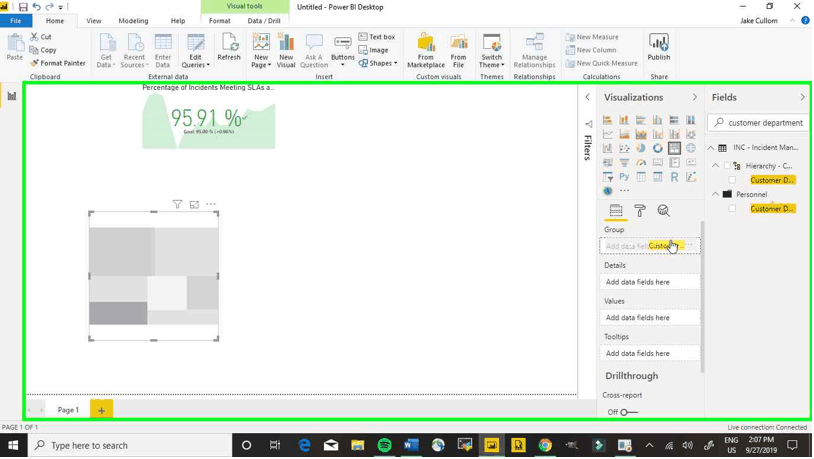The height and width of the screenshot is (459, 814).
Task: Choose the Python visual icon
Action: coord(624,177)
